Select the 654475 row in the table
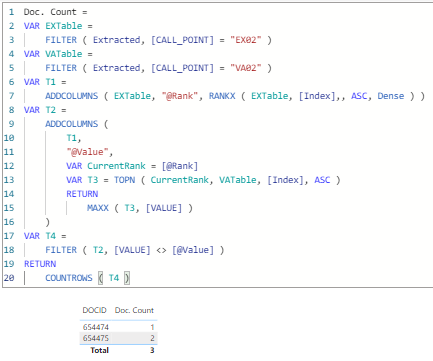Image resolution: width=433 pixels, height=361 pixels. (x=118, y=338)
